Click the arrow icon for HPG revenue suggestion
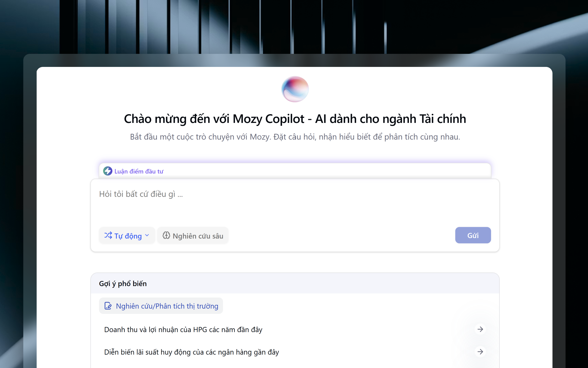588x368 pixels. [480, 329]
